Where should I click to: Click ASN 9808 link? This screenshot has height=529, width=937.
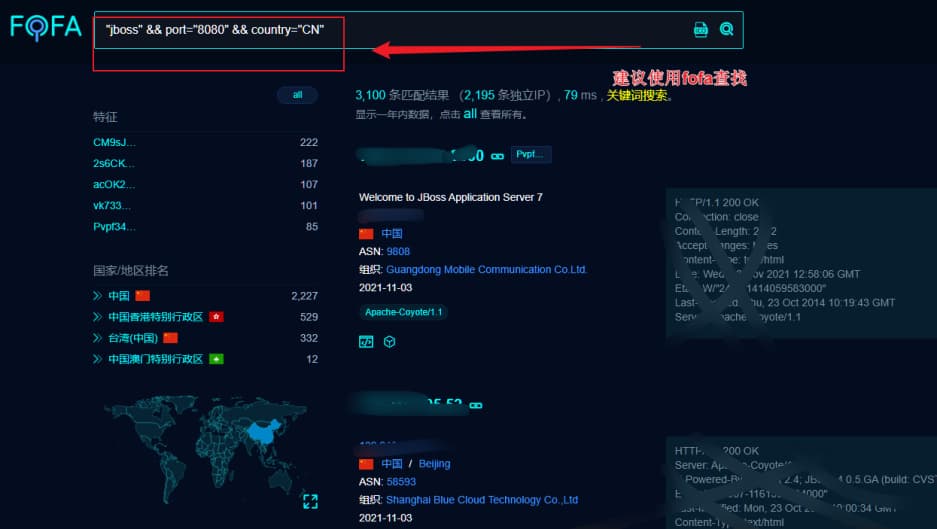398,252
